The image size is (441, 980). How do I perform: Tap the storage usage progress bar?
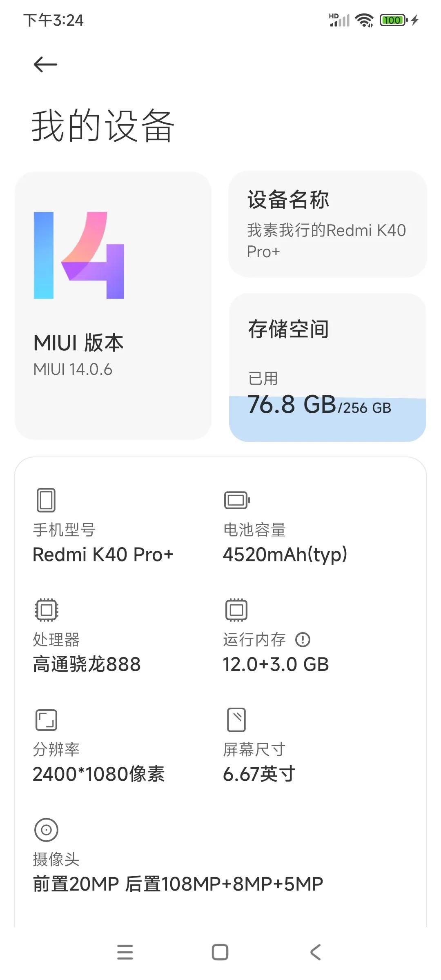coord(327,416)
